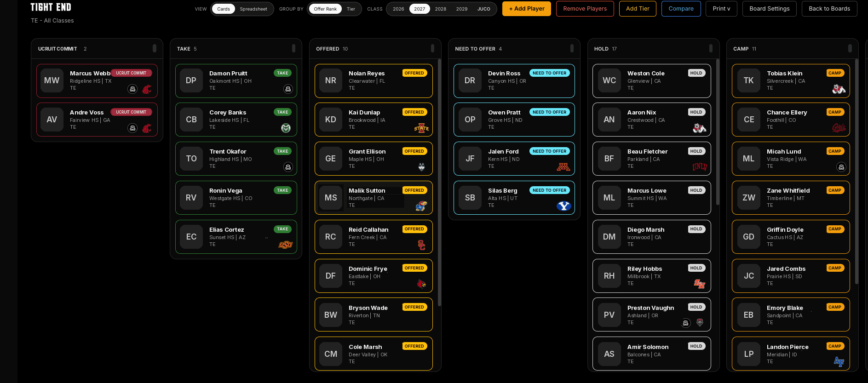
Task: Click helmet icon on Andre Voss card
Action: [132, 128]
